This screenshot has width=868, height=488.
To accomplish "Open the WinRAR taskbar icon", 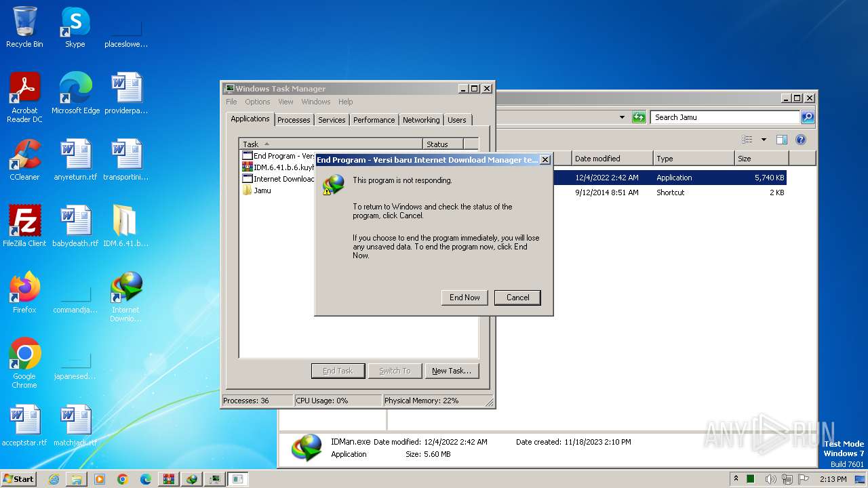I will [169, 479].
